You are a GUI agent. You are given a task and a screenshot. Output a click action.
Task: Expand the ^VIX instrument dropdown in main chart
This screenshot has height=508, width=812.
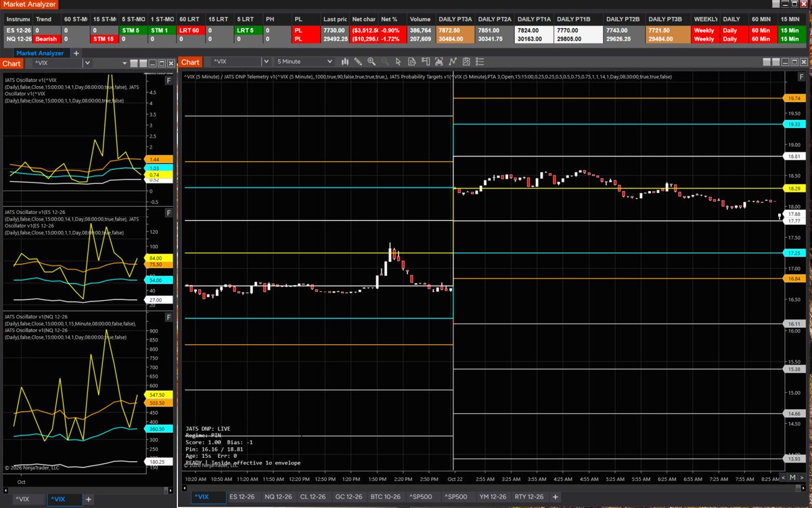tap(266, 62)
